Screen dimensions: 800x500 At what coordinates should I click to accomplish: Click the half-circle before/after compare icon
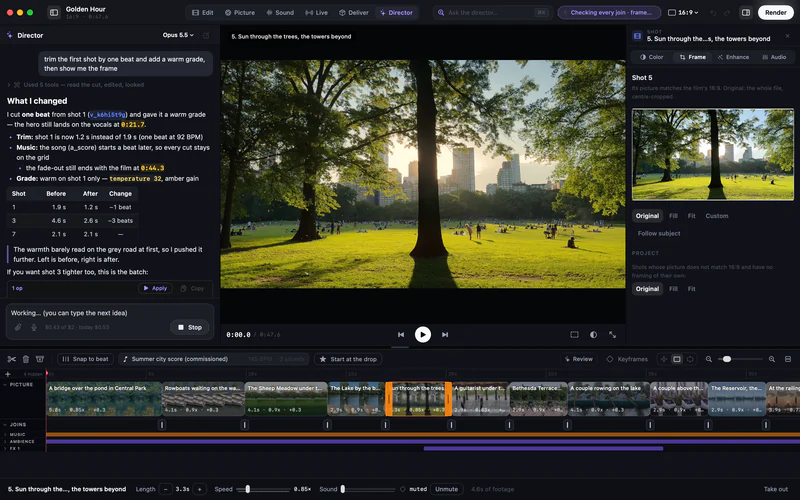coord(593,335)
